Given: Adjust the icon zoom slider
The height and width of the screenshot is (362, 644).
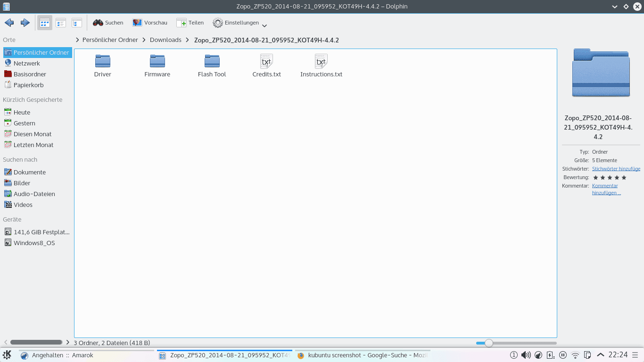Looking at the screenshot, I should [x=489, y=343].
